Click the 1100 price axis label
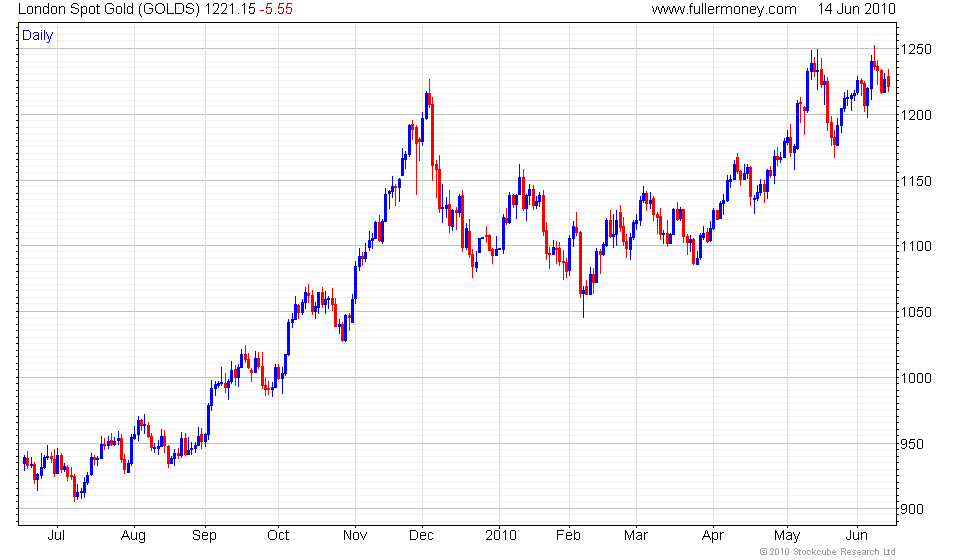The image size is (980, 560). 916,246
